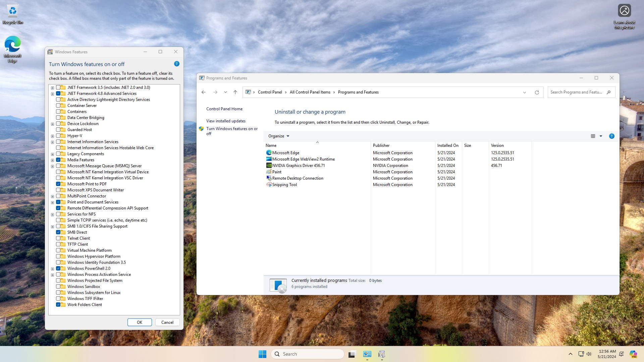Expand Internet Information Services node

(52, 142)
